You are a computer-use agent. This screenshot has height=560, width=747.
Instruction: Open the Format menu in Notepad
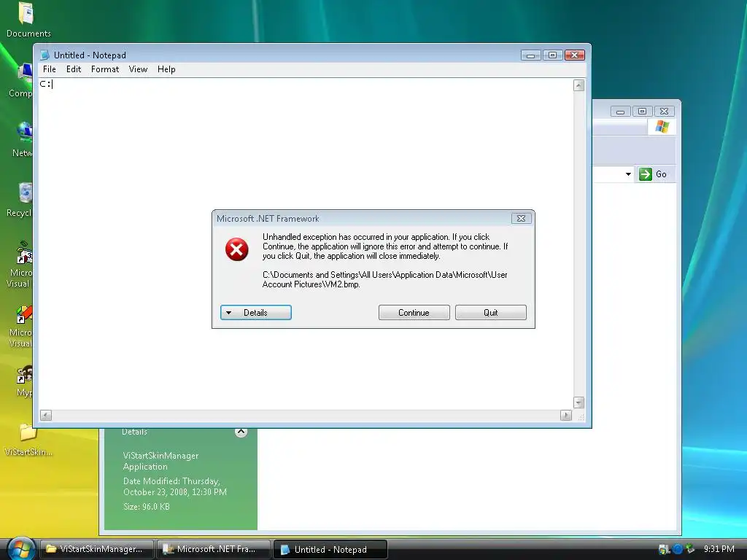point(105,69)
